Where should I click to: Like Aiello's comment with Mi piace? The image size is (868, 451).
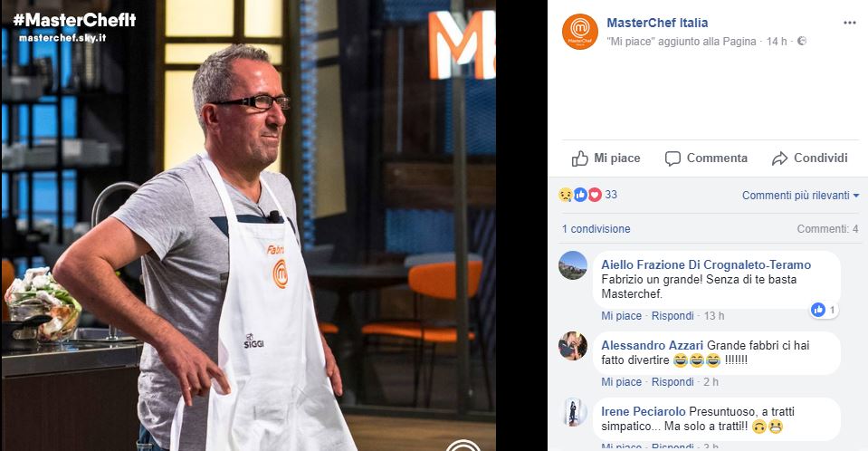(621, 316)
